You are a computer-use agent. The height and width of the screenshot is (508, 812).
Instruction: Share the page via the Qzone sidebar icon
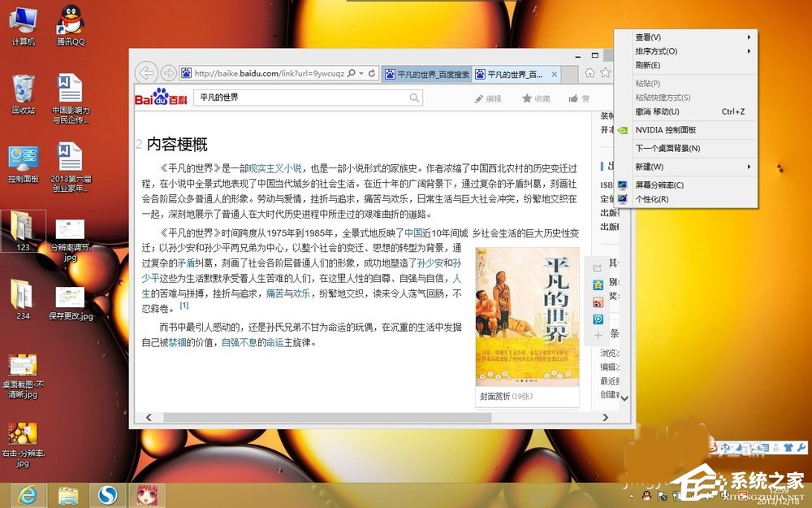597,285
